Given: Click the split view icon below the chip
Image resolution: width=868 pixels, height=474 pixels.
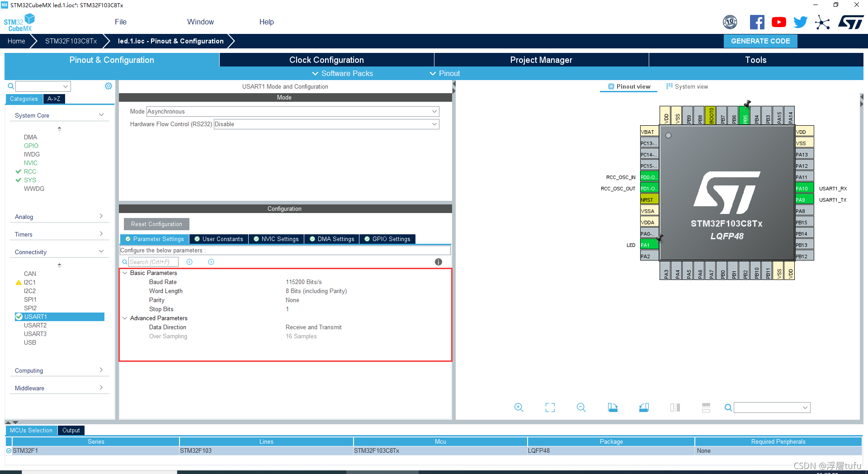Looking at the screenshot, I should [675, 408].
